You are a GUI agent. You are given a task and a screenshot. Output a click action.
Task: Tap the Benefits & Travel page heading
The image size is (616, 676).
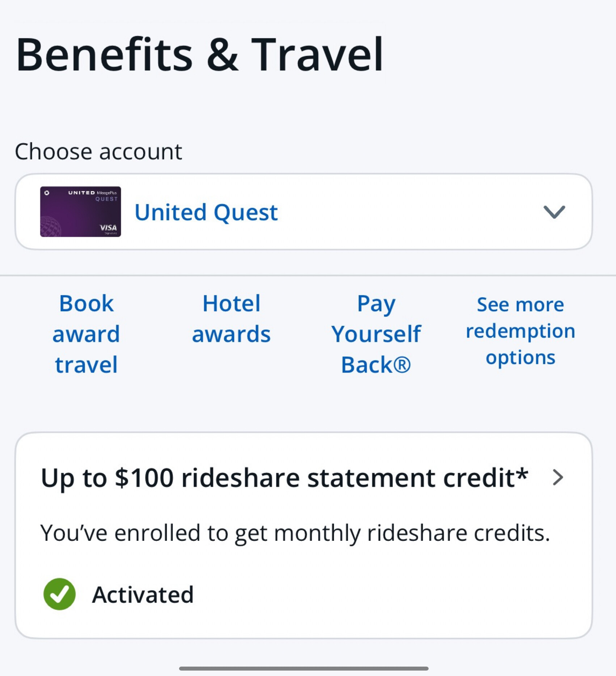[199, 55]
